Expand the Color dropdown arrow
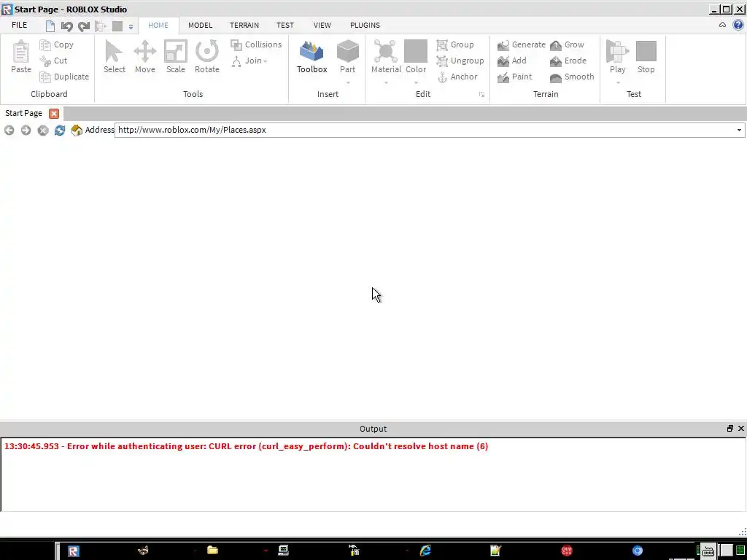 point(416,83)
